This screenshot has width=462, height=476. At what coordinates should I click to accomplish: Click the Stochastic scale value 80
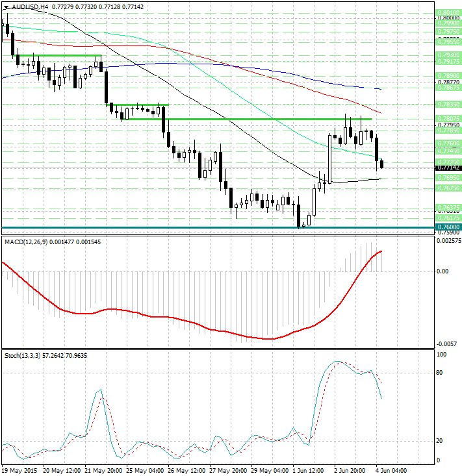439,373
